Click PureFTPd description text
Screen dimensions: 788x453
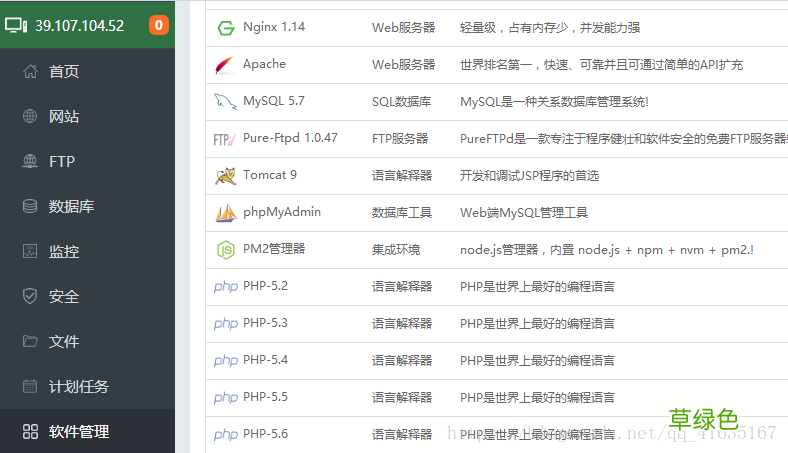point(624,139)
